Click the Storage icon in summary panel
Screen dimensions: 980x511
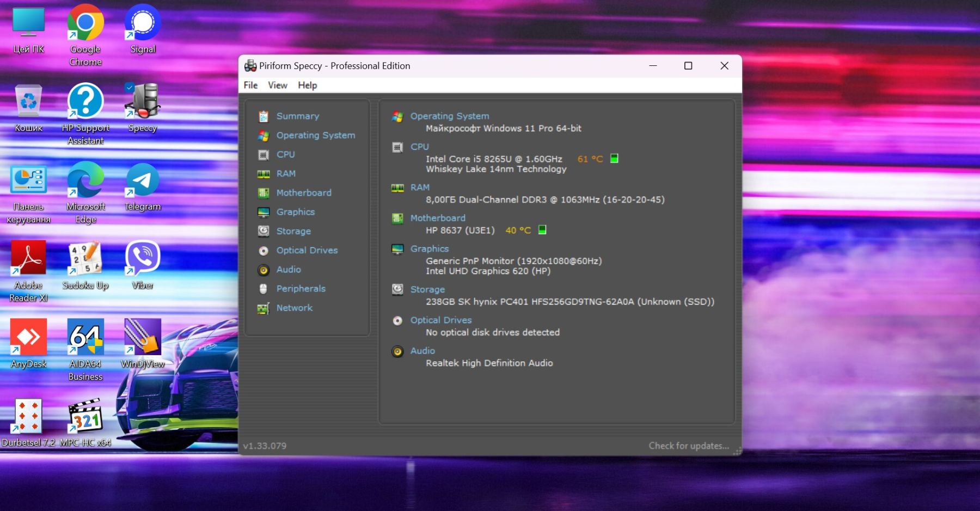[397, 289]
